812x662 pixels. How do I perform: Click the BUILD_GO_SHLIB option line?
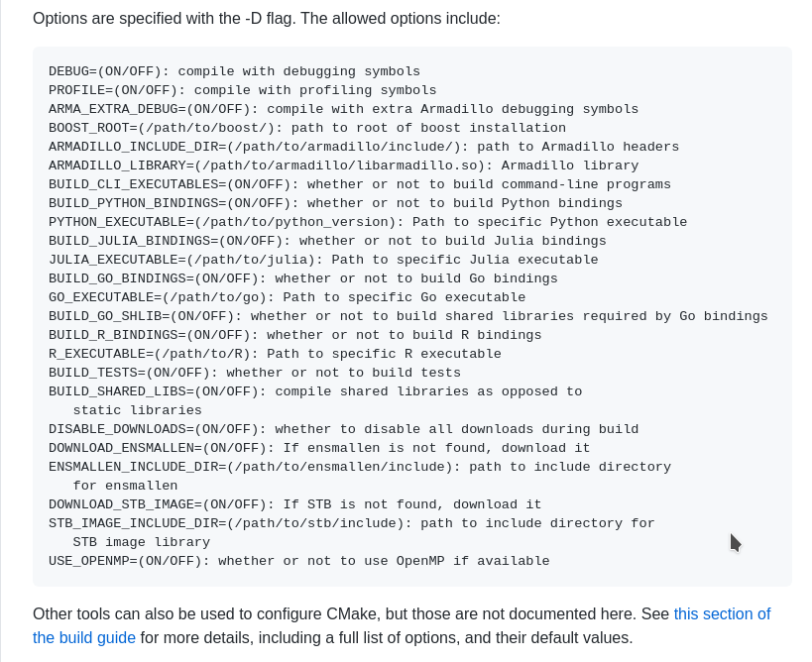408,316
